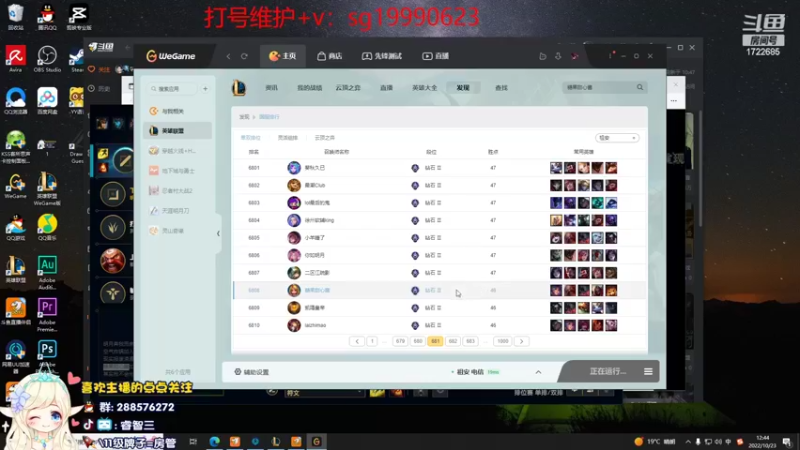Image resolution: width=800 pixels, height=450 pixels.
Task: Click the 祖安 电信 server label
Action: click(470, 372)
